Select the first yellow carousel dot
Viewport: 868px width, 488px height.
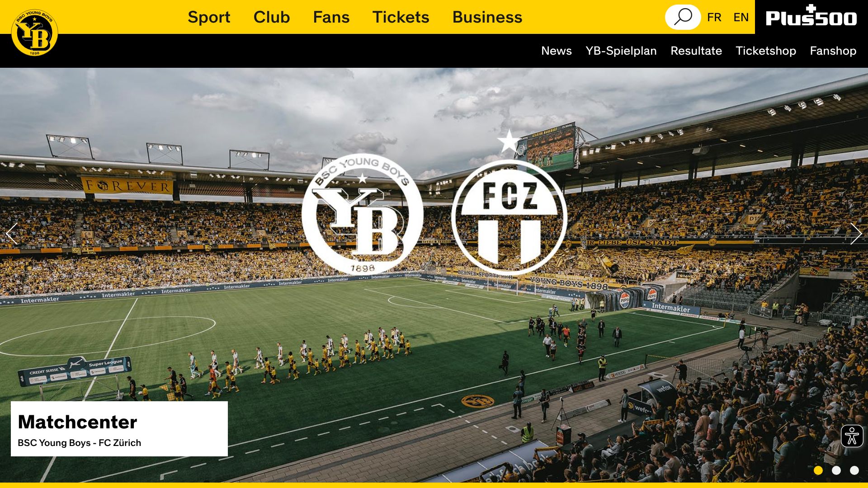(818, 470)
